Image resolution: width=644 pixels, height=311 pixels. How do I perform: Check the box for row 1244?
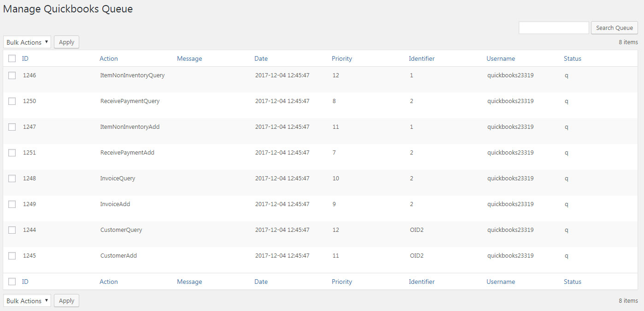(12, 230)
